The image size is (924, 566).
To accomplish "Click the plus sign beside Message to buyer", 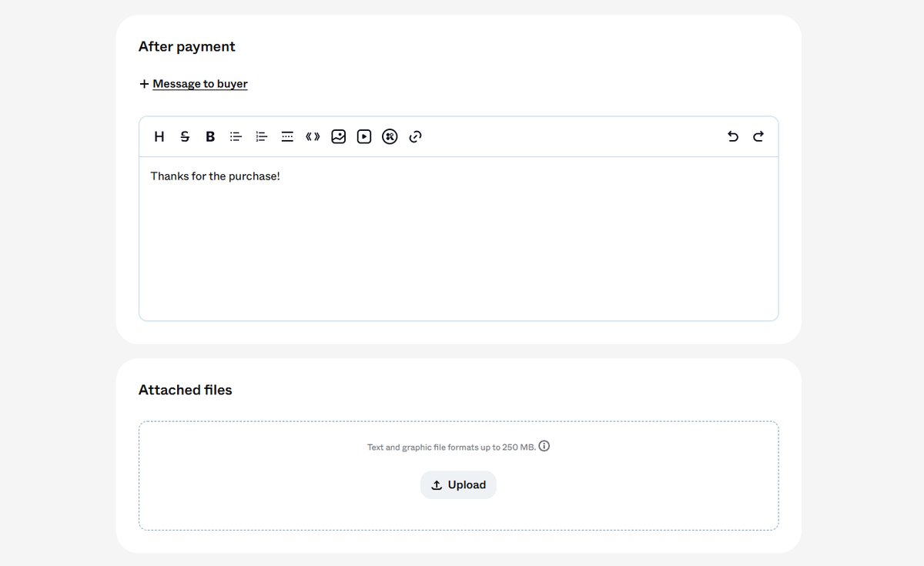I will (x=144, y=84).
